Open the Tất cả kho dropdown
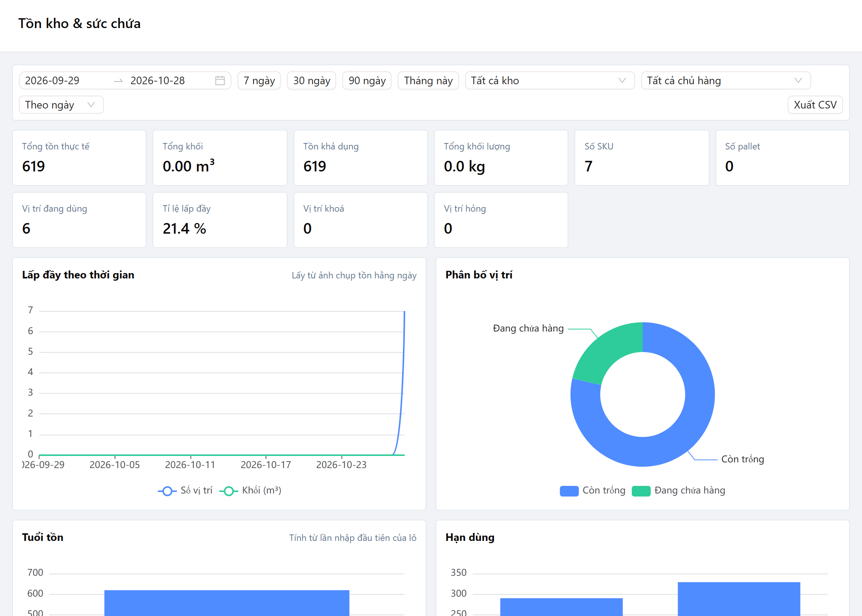Image resolution: width=862 pixels, height=616 pixels. coord(550,80)
